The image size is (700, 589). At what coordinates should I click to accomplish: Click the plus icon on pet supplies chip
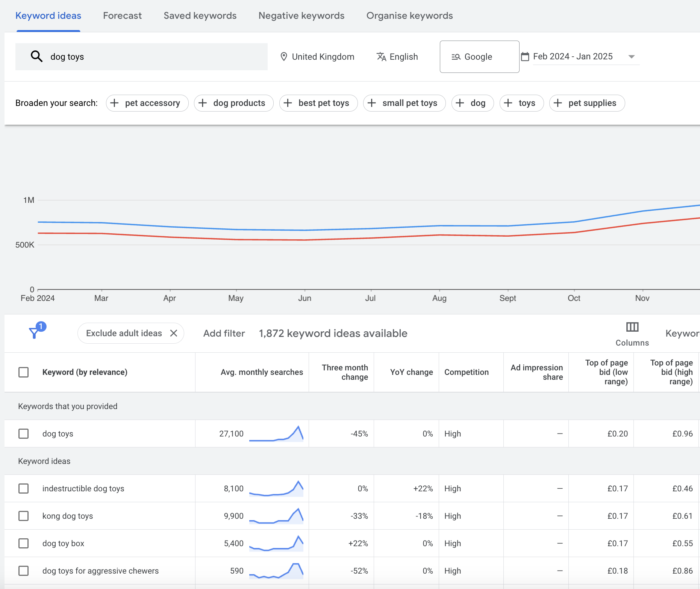558,103
